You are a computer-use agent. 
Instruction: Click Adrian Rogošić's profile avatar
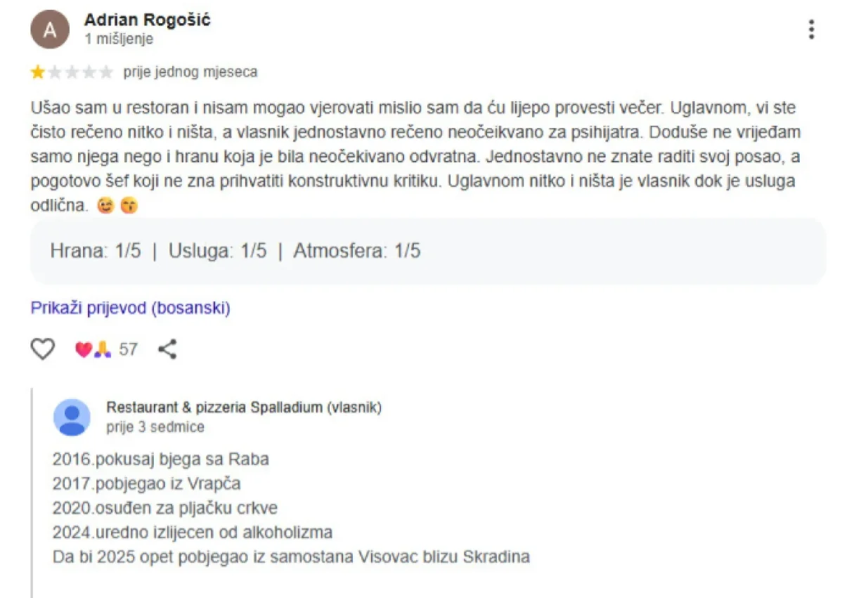(x=50, y=28)
